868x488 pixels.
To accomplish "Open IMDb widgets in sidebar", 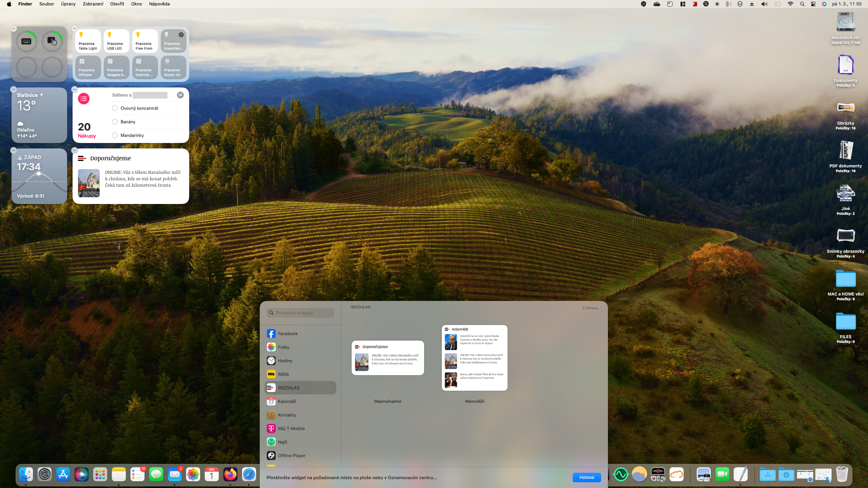I will point(283,374).
